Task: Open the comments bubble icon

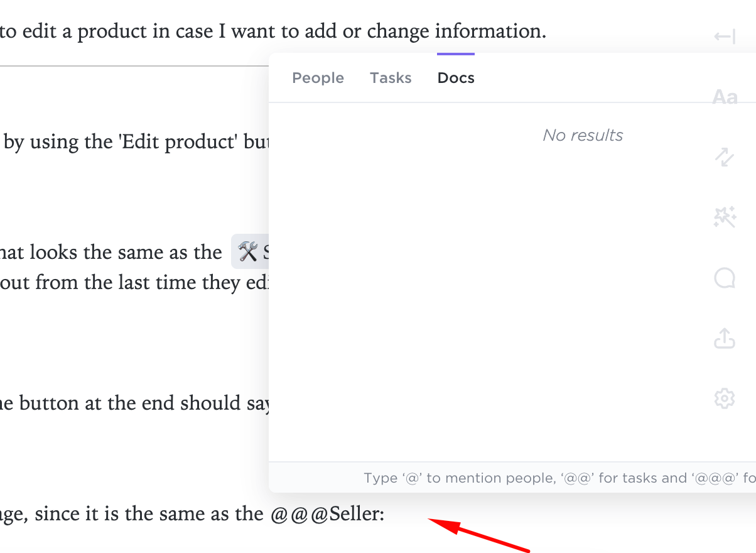Action: [x=725, y=278]
